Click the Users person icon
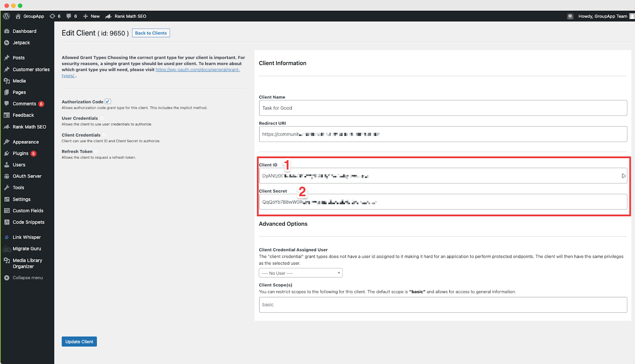Image resolution: width=635 pixels, height=364 pixels. (x=7, y=165)
